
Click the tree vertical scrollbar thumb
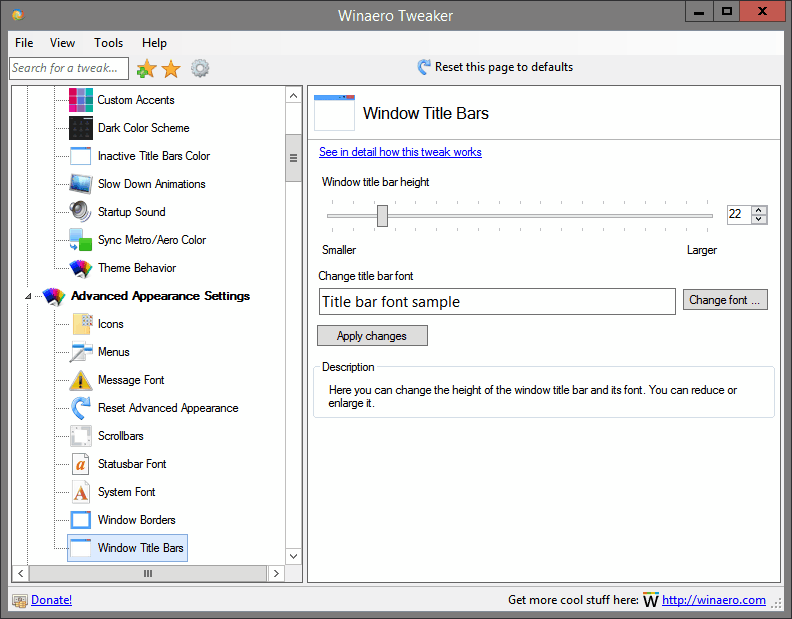[293, 158]
